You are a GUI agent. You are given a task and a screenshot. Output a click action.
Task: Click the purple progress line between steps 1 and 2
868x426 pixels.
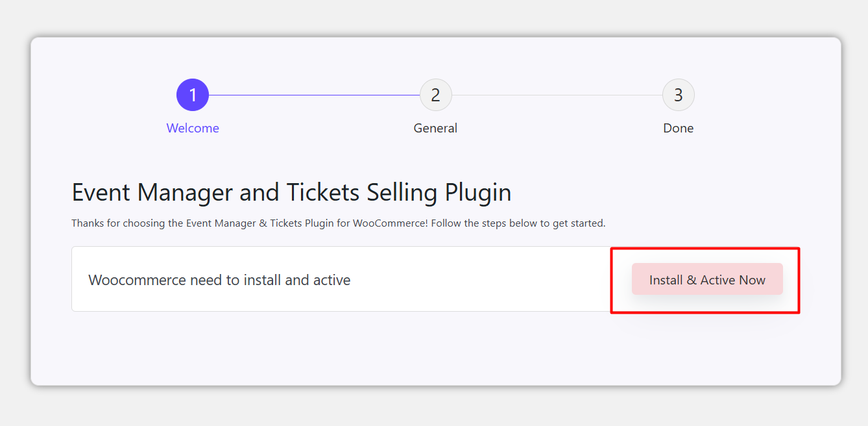pyautogui.click(x=314, y=95)
